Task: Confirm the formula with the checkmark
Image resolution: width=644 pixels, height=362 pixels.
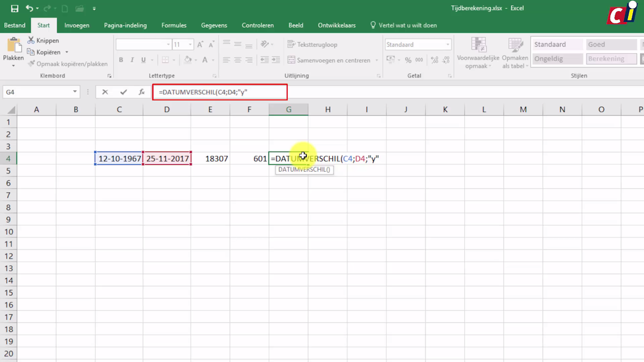Action: click(122, 92)
